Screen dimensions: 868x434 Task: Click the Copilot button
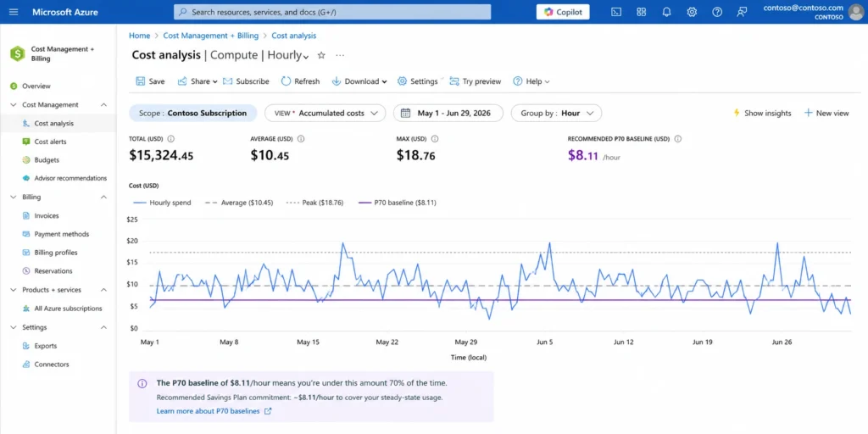click(x=563, y=12)
